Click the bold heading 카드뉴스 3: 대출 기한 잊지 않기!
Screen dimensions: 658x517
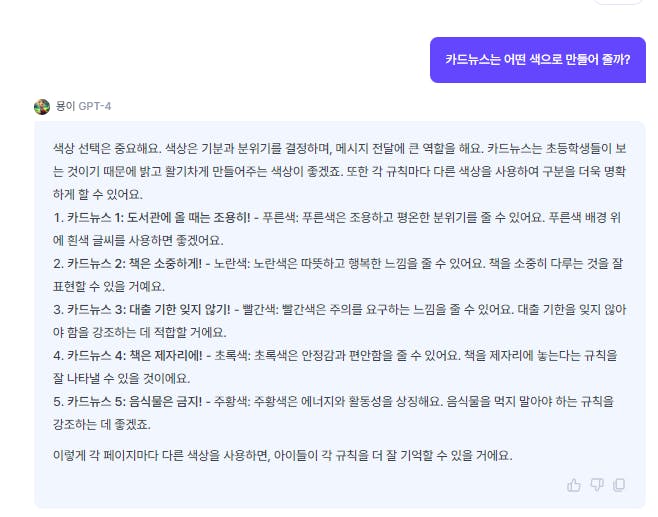pyautogui.click(x=149, y=310)
